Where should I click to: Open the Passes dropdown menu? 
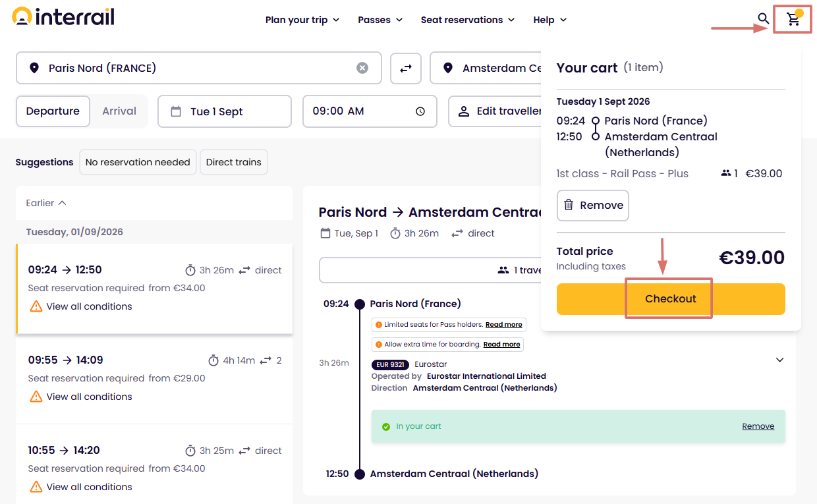click(x=380, y=20)
